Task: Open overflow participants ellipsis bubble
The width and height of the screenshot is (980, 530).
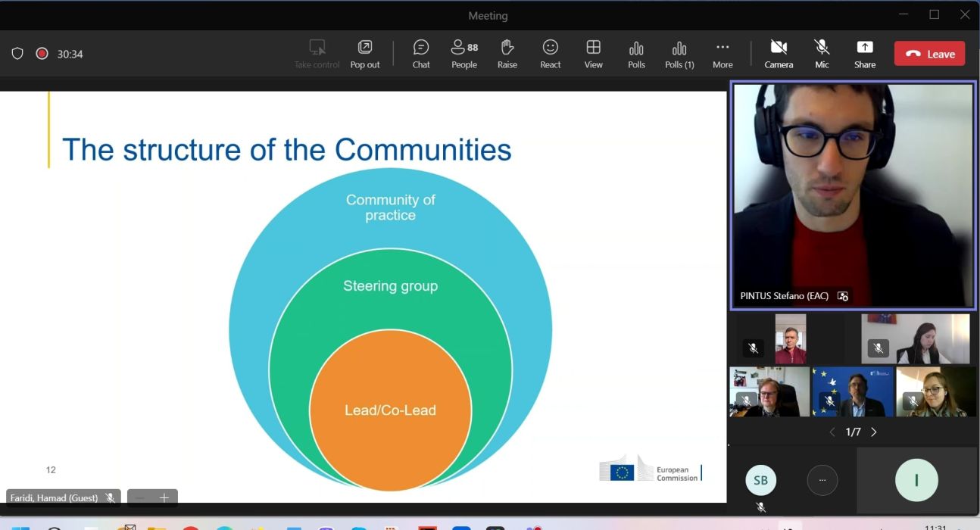Action: point(822,480)
